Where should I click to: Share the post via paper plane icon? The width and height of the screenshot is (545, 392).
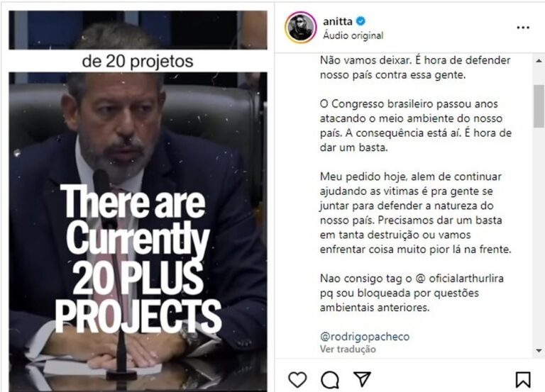(362, 379)
